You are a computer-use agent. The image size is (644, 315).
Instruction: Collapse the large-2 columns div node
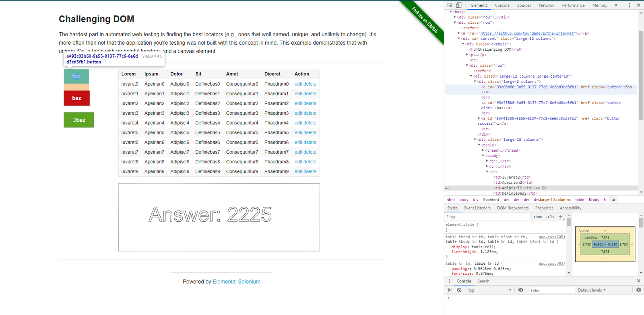point(475,81)
